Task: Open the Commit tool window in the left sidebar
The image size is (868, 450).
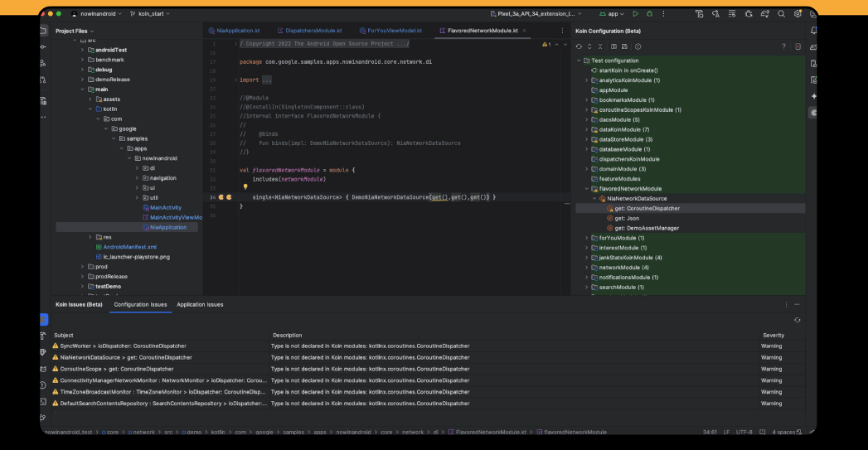Action: tap(43, 47)
